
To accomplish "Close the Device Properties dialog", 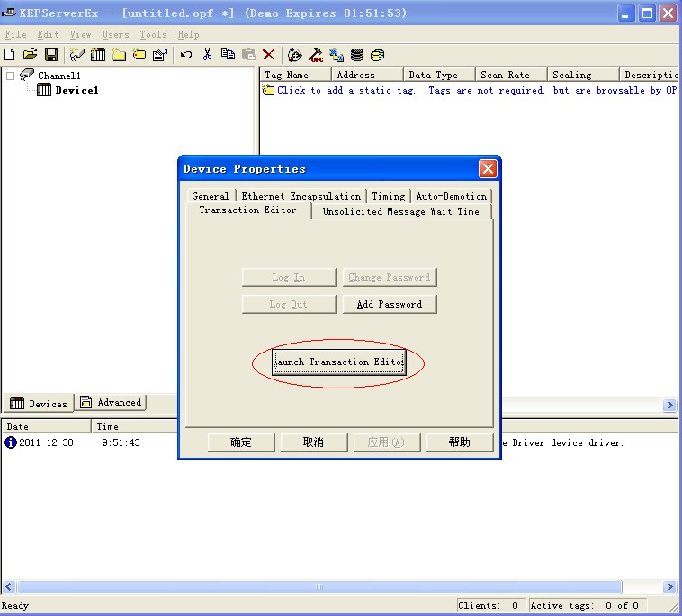I will point(488,169).
